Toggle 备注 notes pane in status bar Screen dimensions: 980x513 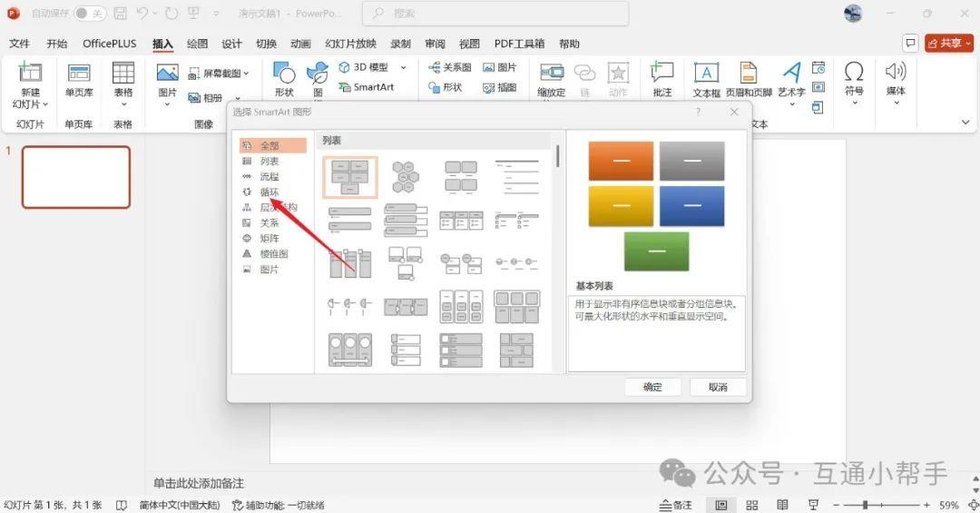676,505
